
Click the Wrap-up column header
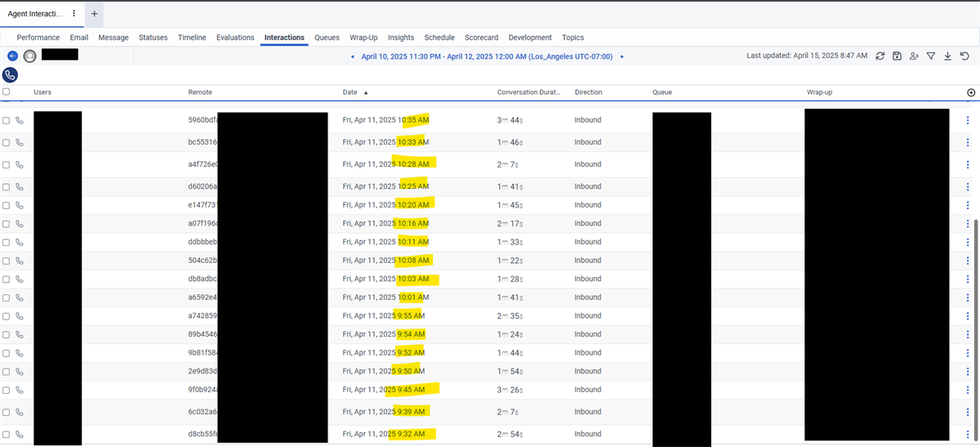[820, 92]
